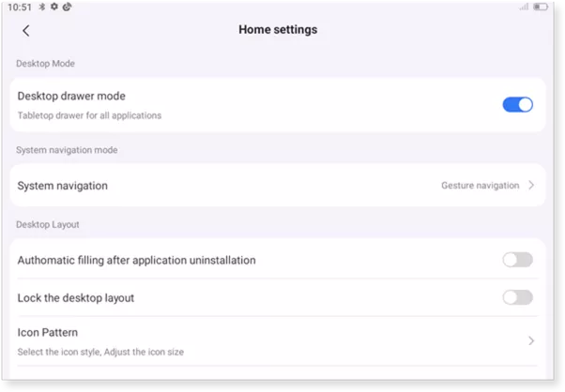Select the System navigation row label
The height and width of the screenshot is (392, 565).
62,186
